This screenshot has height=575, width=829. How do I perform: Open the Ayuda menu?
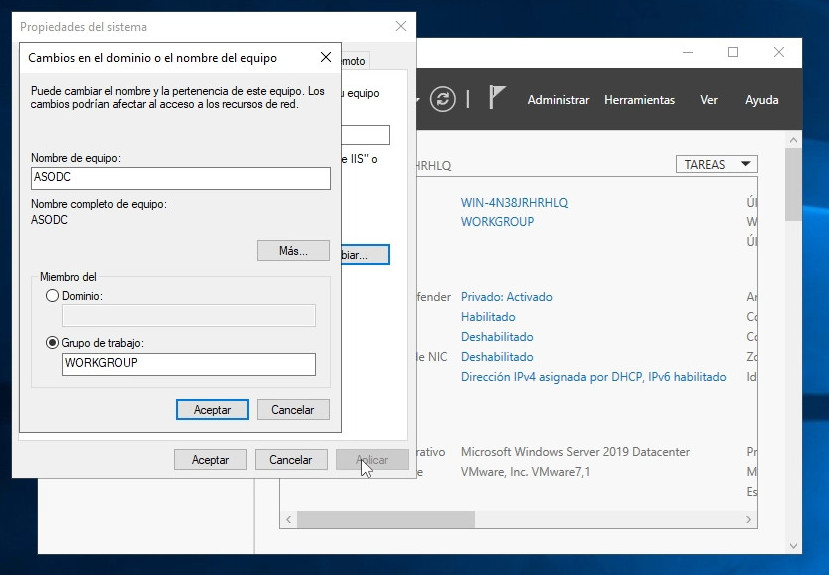[x=761, y=100]
